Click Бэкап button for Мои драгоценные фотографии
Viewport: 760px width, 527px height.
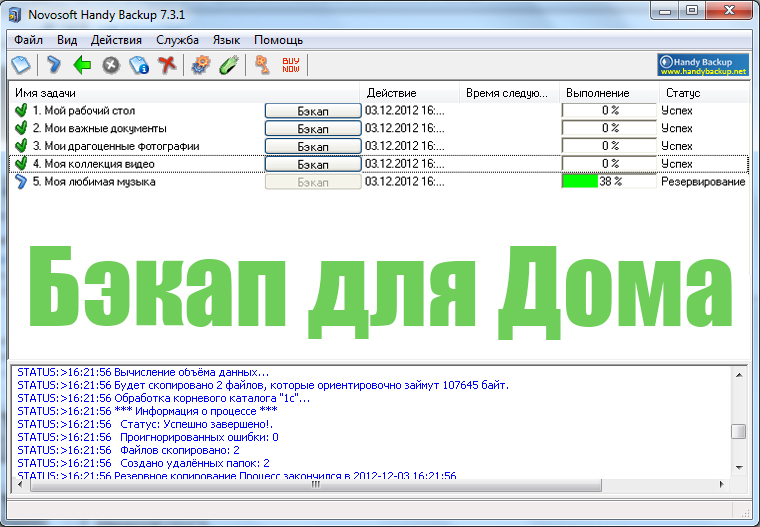(x=313, y=146)
